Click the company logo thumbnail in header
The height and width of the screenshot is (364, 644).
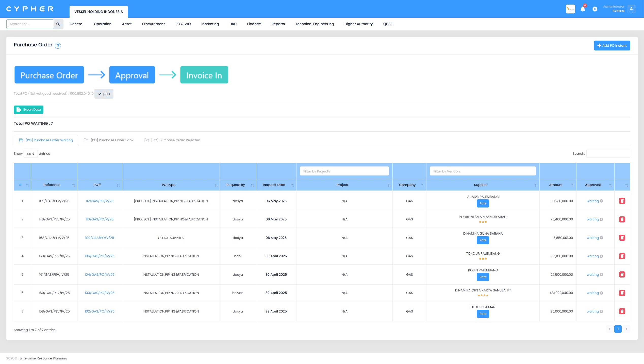(x=571, y=9)
